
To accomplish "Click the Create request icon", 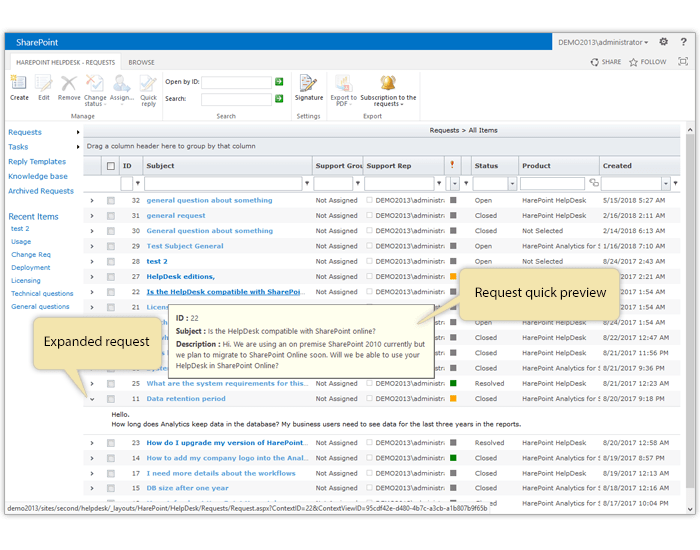I will [19, 83].
